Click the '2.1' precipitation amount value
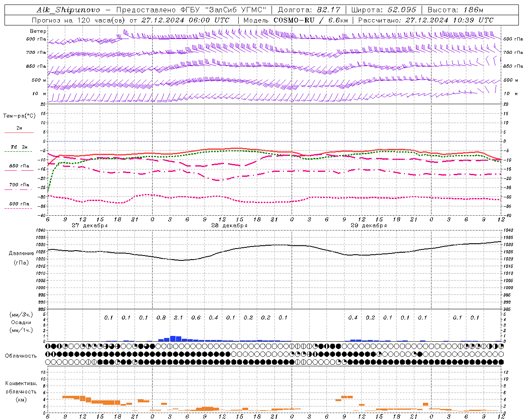 click(x=178, y=317)
